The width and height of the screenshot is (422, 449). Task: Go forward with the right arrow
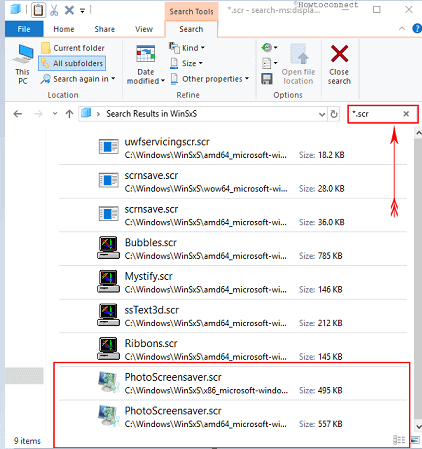[38, 114]
